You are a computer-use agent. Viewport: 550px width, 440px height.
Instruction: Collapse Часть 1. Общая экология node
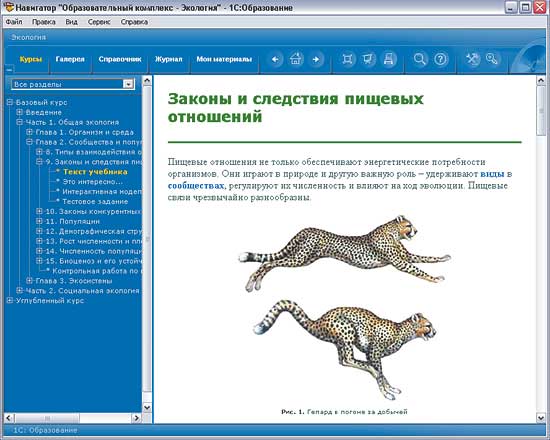click(x=20, y=122)
